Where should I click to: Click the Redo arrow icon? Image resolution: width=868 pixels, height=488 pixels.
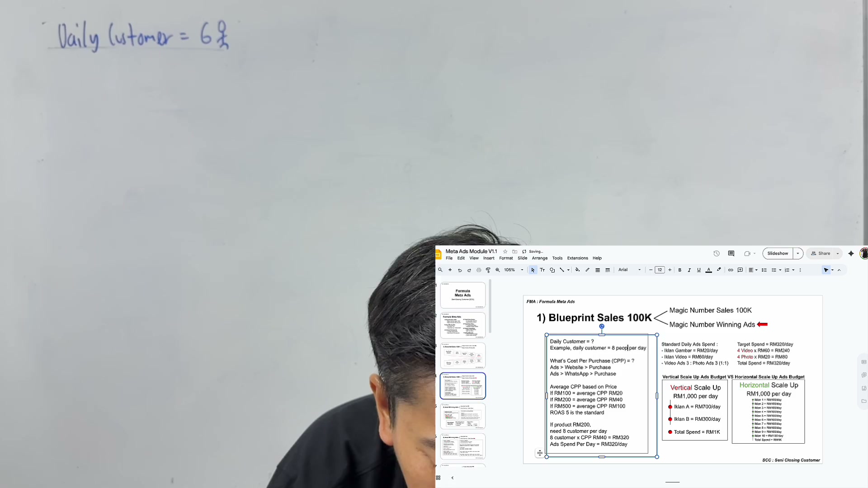pyautogui.click(x=469, y=270)
